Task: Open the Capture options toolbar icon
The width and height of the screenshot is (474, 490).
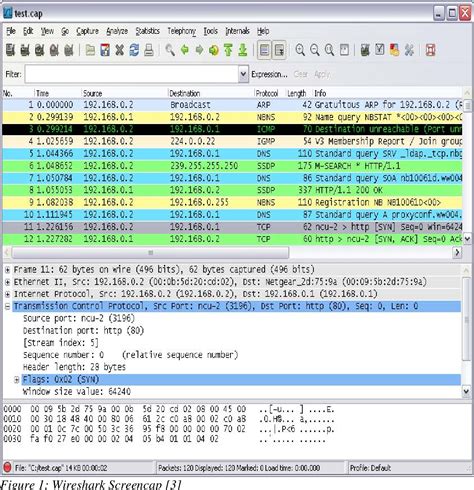Action: (x=25, y=50)
